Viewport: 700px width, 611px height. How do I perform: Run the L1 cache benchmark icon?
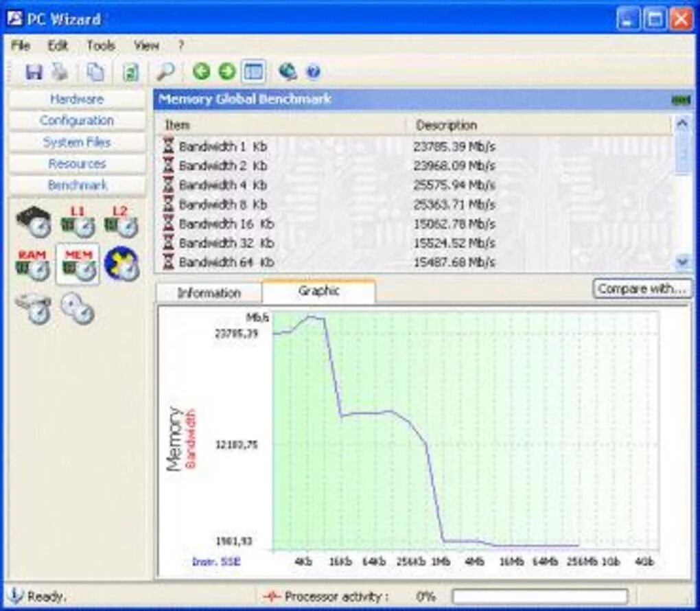tap(78, 221)
